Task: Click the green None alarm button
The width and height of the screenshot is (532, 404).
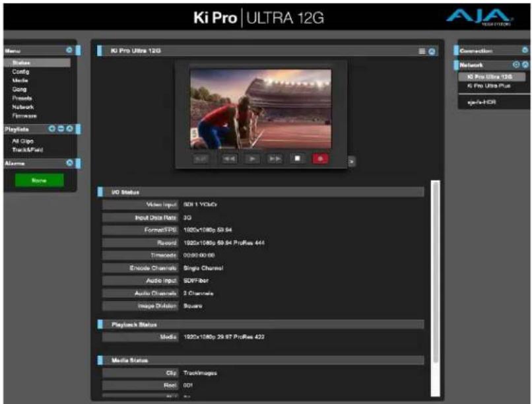Action: (40, 180)
